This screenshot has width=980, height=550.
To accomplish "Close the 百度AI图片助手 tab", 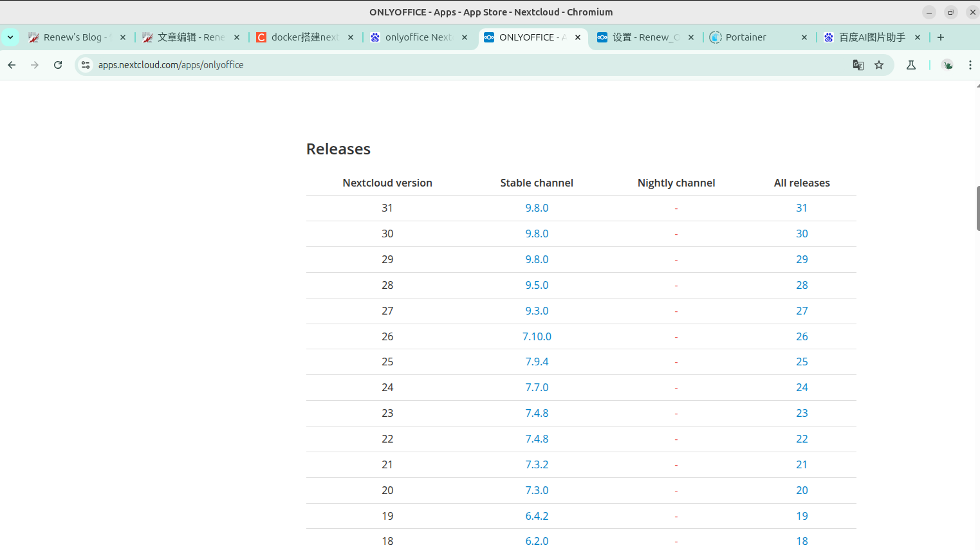I will 918,37.
